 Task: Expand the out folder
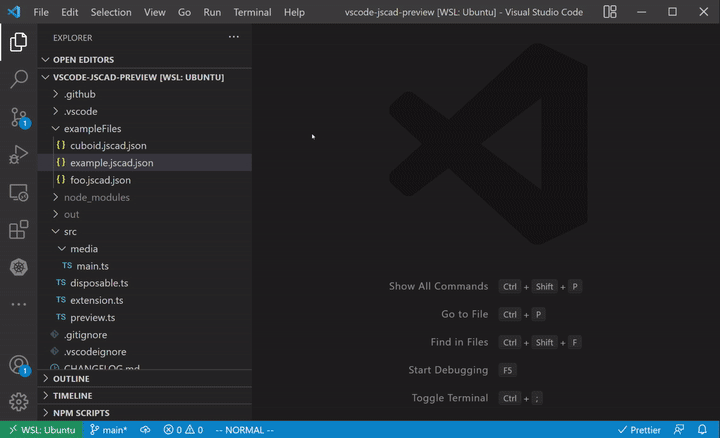click(145, 214)
